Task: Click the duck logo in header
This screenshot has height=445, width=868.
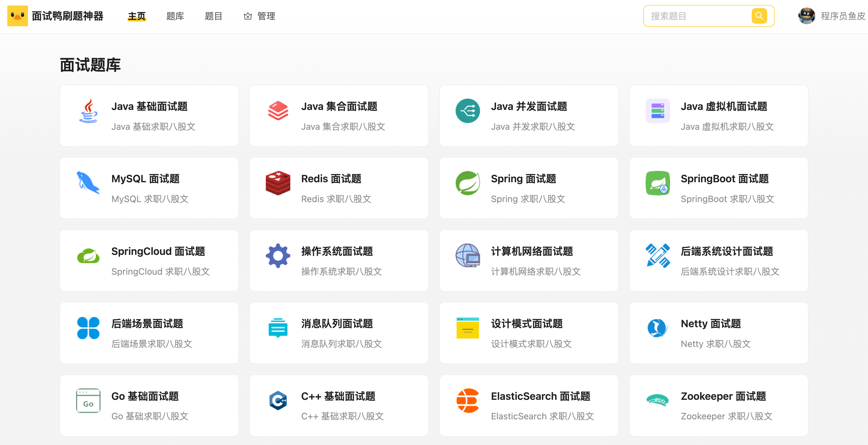Action: click(17, 16)
